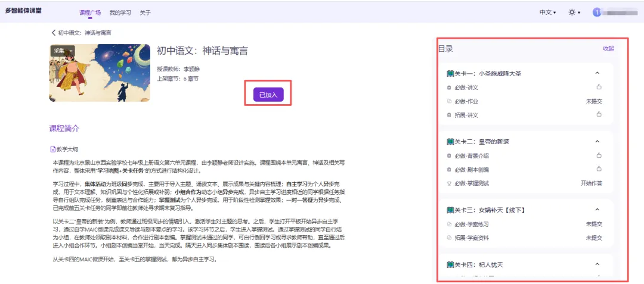The image size is (644, 284).
Task: Click the icon beside 必做-剧本创编
Action: point(449,170)
